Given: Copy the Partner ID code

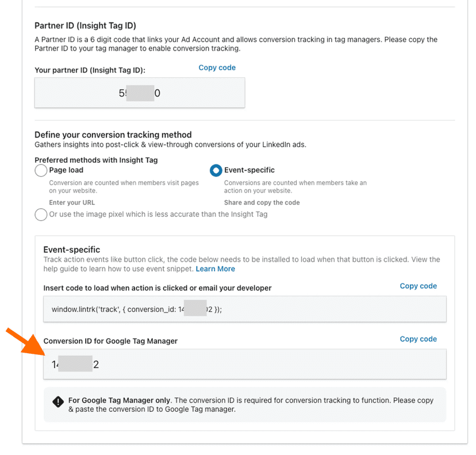Looking at the screenshot, I should pyautogui.click(x=217, y=67).
